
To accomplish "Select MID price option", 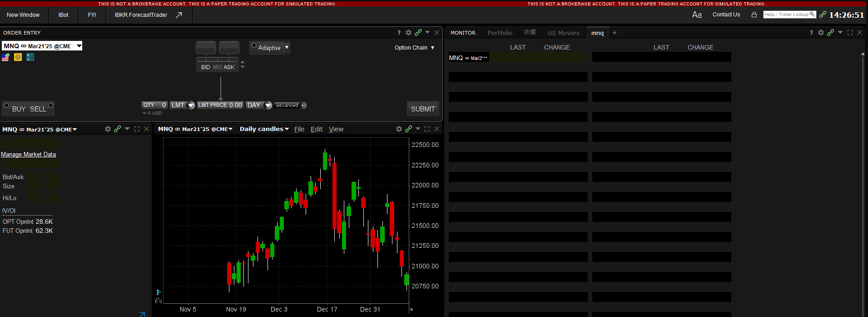I will (x=218, y=67).
